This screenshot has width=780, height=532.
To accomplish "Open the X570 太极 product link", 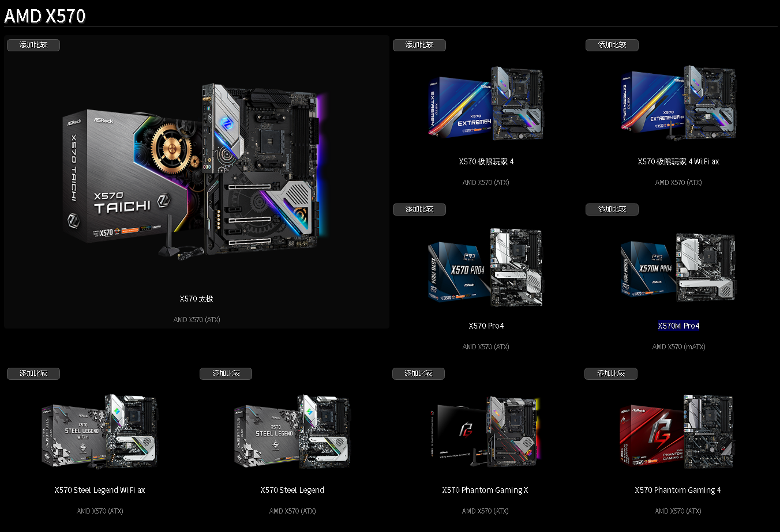I will point(197,299).
